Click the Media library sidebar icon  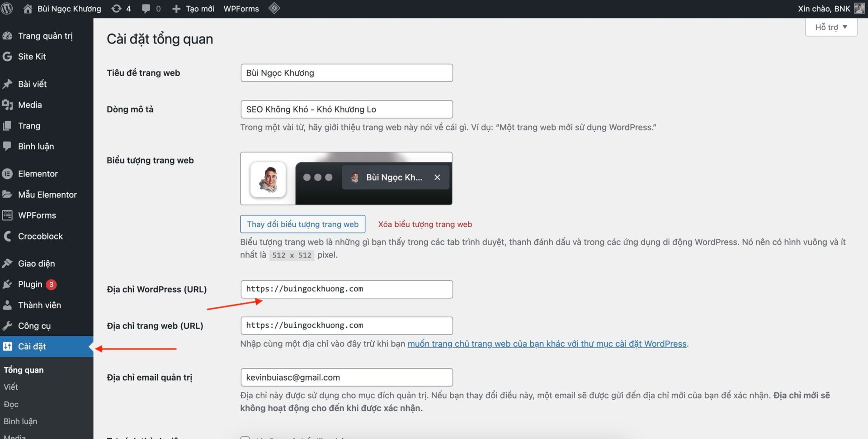point(8,105)
